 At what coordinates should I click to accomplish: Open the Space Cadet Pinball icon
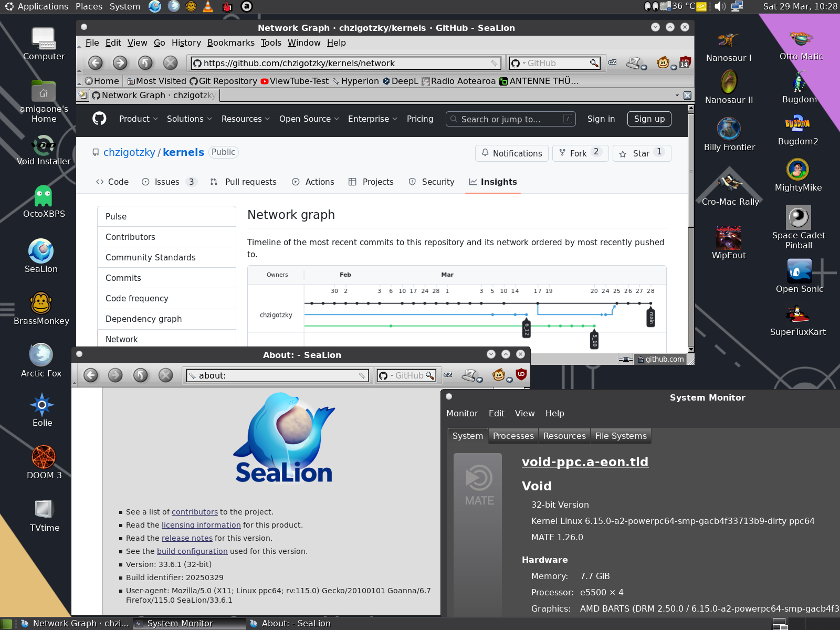tap(799, 227)
